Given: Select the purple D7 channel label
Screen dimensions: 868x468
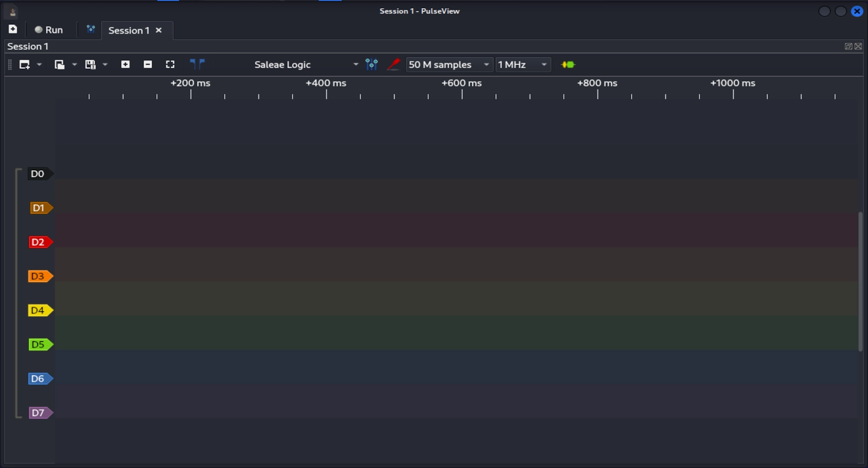Looking at the screenshot, I should (41, 413).
